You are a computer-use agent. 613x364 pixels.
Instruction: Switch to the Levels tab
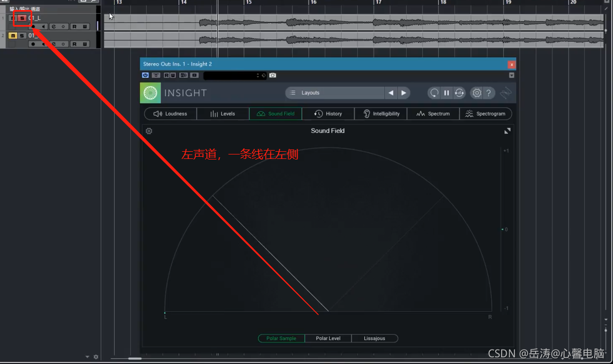[223, 114]
